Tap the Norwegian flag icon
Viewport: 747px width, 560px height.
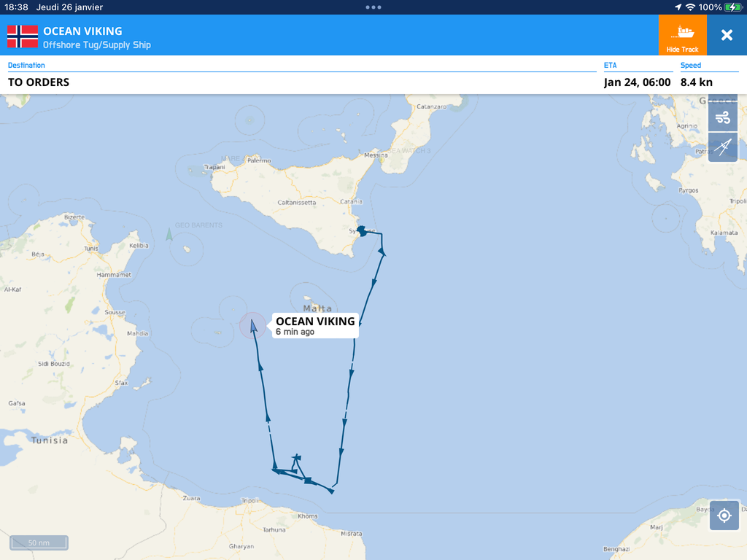23,36
